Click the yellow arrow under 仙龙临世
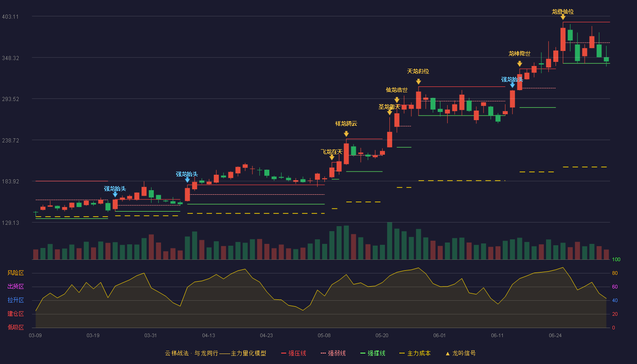637x364 pixels. (x=397, y=100)
